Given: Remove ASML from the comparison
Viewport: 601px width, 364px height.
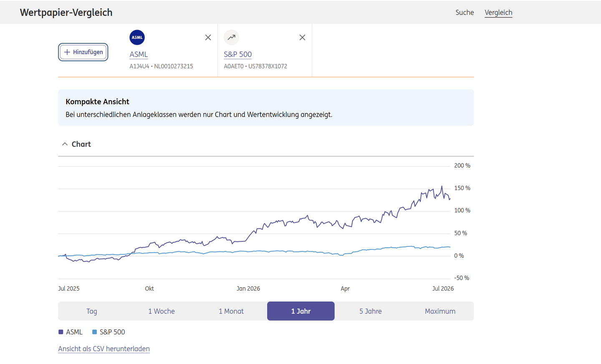Looking at the screenshot, I should (x=208, y=38).
